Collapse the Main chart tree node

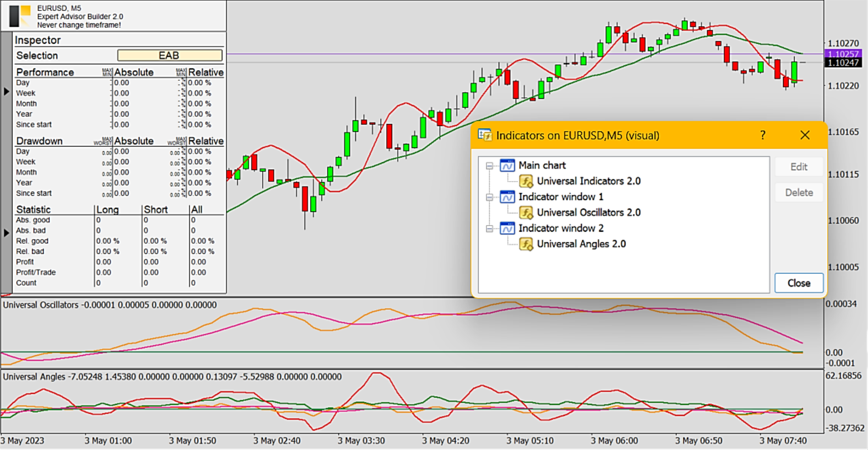[x=490, y=166]
